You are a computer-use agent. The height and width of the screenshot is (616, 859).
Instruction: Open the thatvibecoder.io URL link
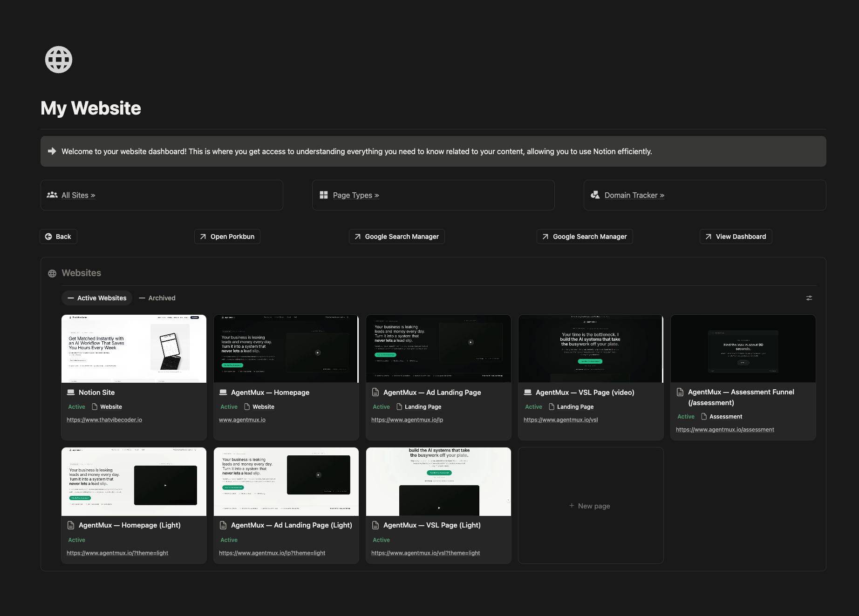tap(104, 420)
